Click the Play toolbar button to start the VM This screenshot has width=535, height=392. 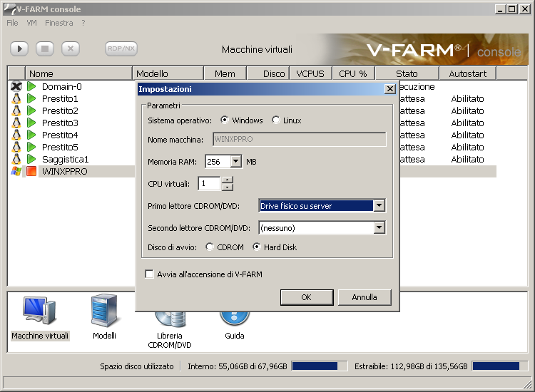point(19,48)
